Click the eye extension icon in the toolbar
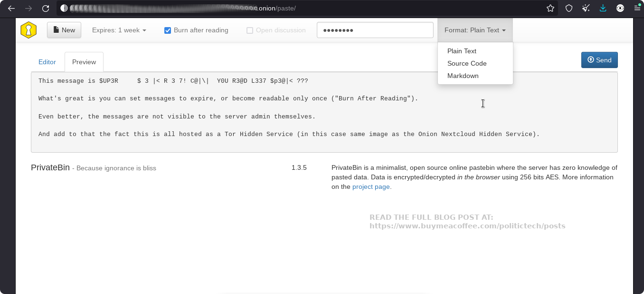 [620, 8]
